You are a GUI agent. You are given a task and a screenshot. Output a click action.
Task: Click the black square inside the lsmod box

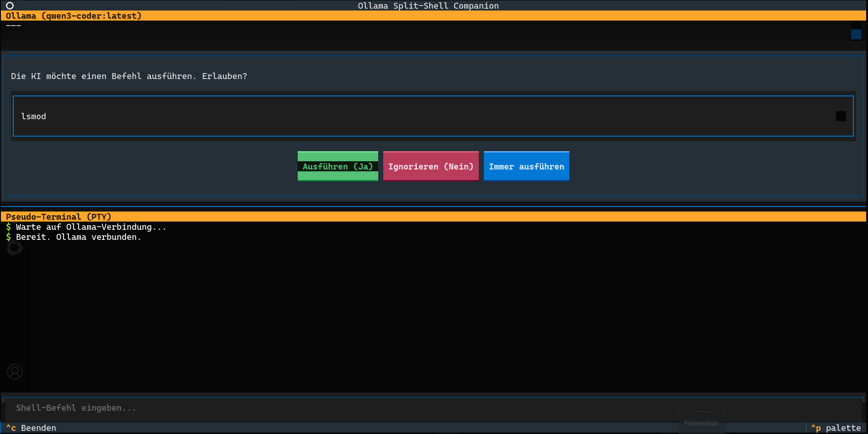click(841, 116)
